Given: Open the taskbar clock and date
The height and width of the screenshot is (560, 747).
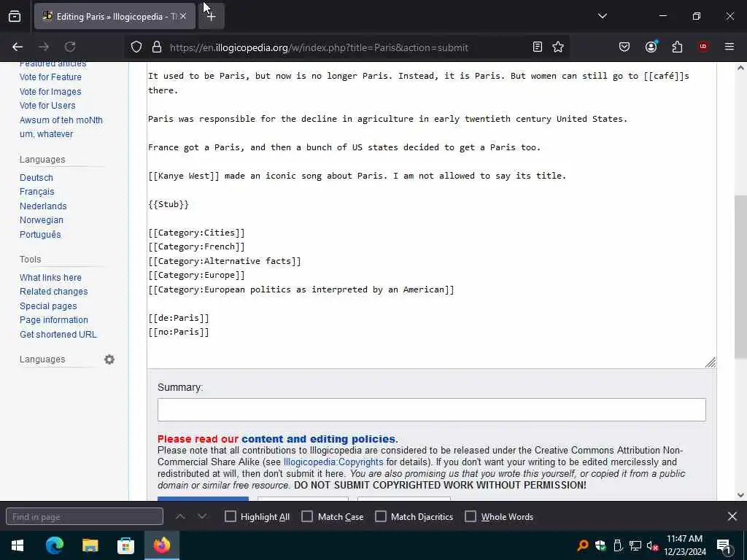Looking at the screenshot, I should [x=685, y=545].
